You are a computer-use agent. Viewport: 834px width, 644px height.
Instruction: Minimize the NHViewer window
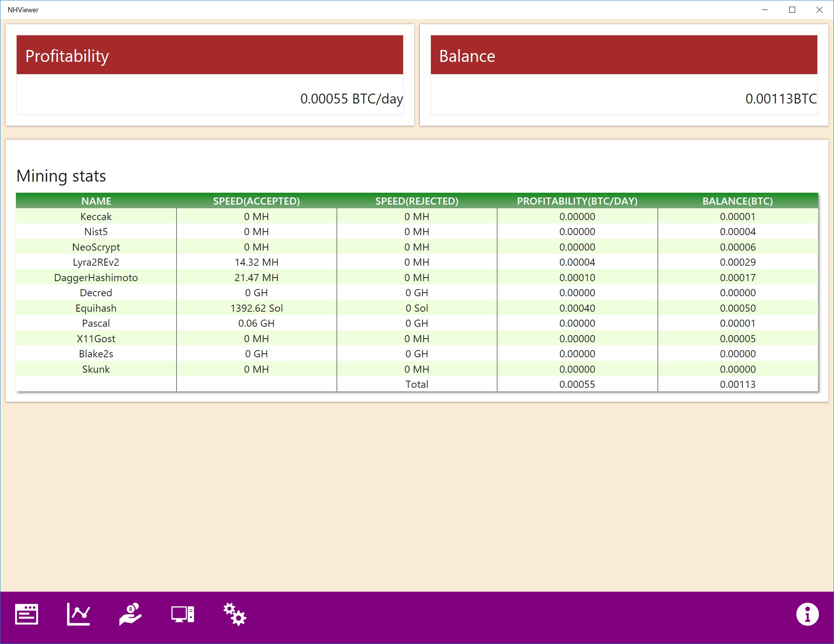(765, 10)
